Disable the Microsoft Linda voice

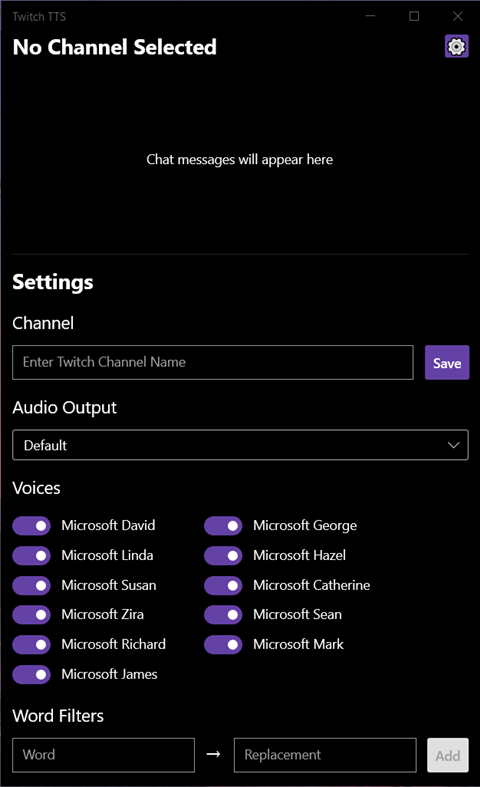pyautogui.click(x=31, y=556)
